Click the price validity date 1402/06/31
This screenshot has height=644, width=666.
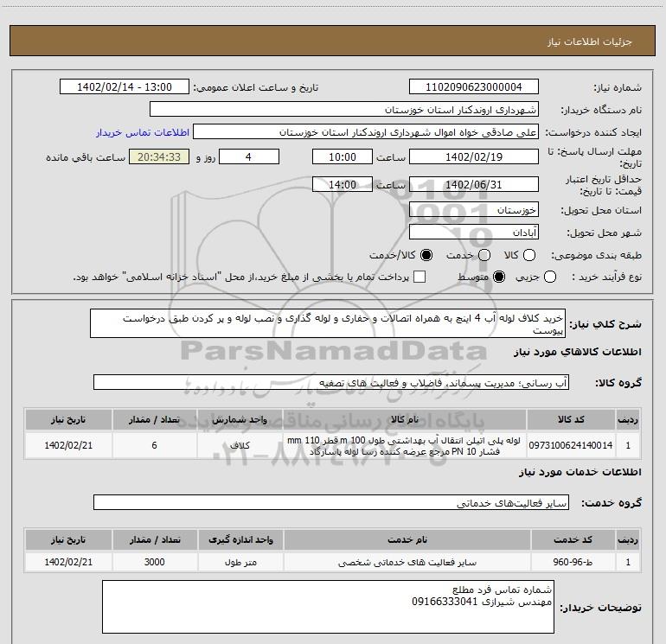click(x=474, y=184)
